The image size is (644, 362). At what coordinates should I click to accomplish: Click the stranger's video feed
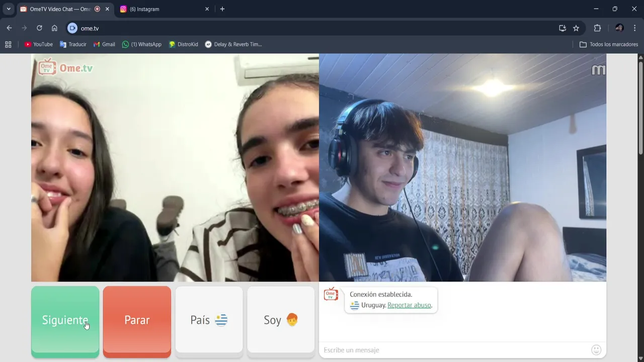[175, 167]
